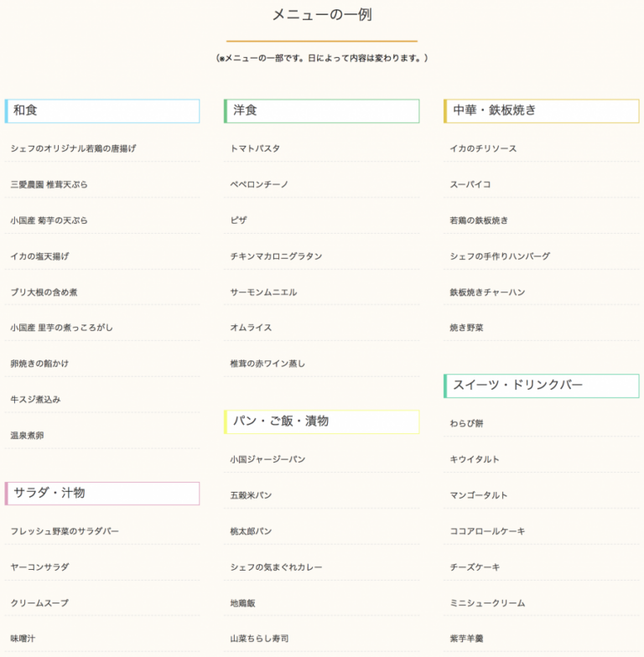This screenshot has height=657, width=644.
Task: Click the 和食 section heading
Action: 26,111
